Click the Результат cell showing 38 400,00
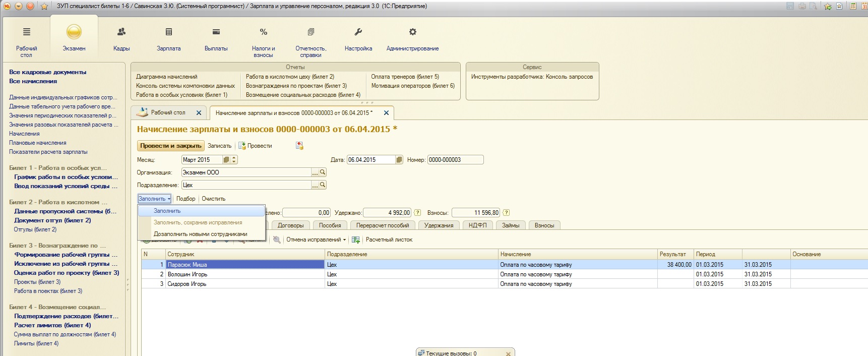 [x=675, y=265]
